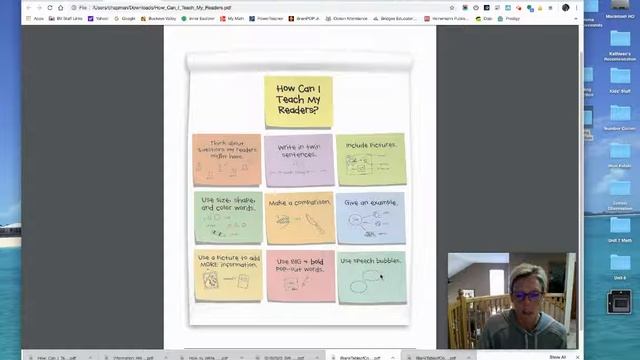Click Show All in the downloads bar

(558, 357)
